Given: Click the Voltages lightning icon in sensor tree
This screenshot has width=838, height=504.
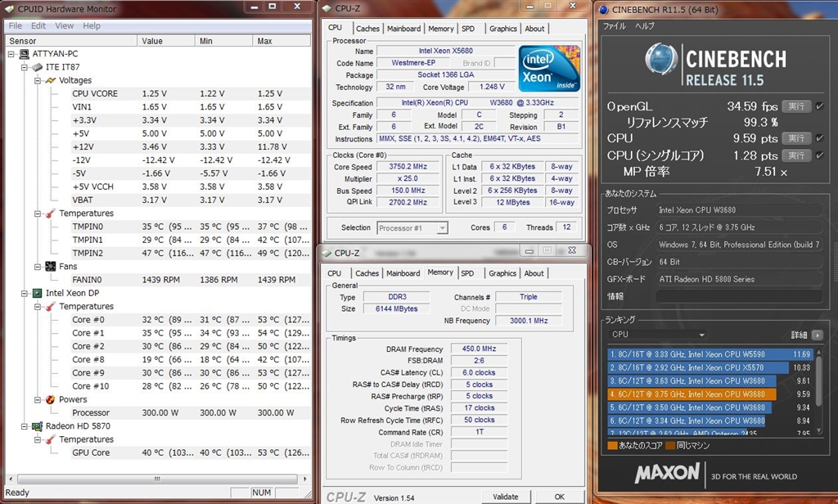Looking at the screenshot, I should point(50,80).
